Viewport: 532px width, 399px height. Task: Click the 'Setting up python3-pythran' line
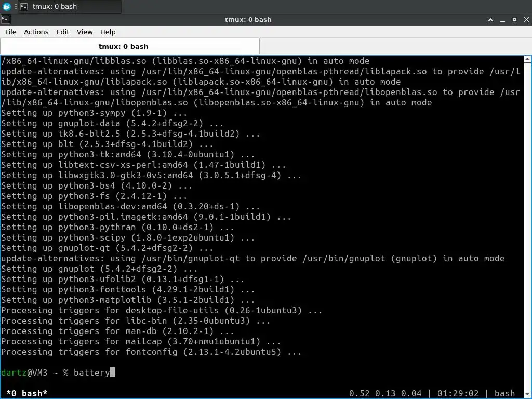(117, 227)
